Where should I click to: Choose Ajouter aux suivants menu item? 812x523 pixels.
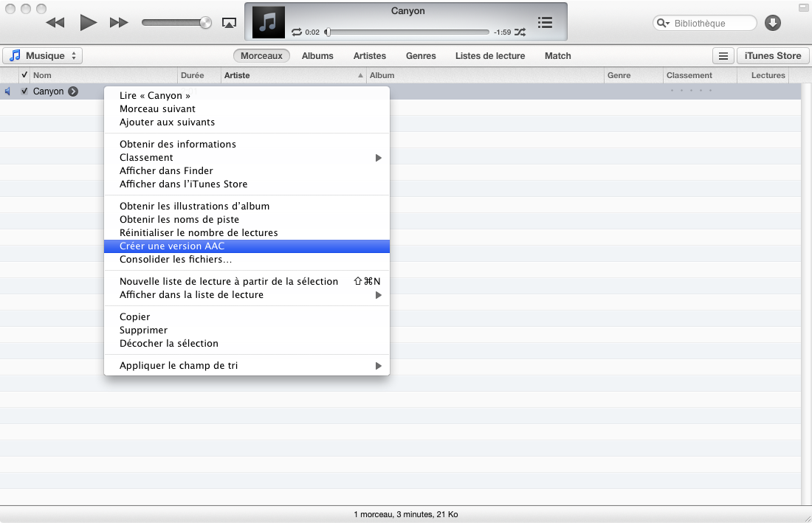pos(247,122)
